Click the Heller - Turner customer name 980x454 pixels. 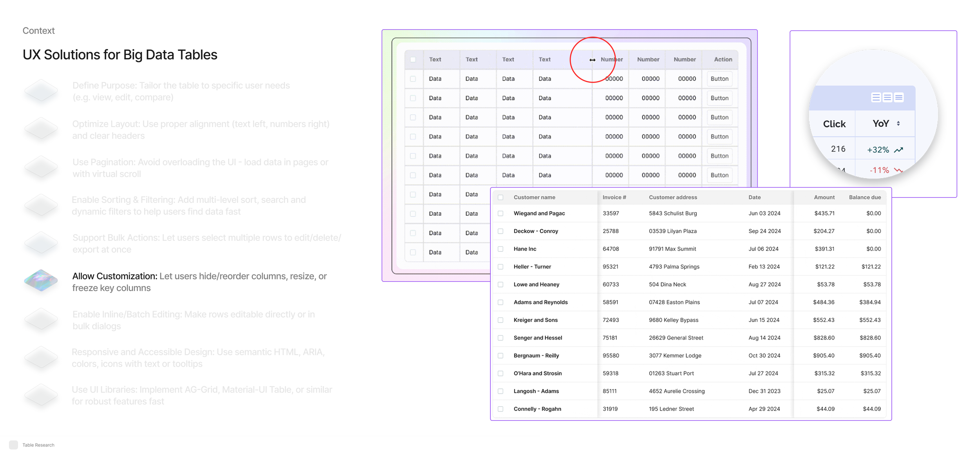point(532,267)
